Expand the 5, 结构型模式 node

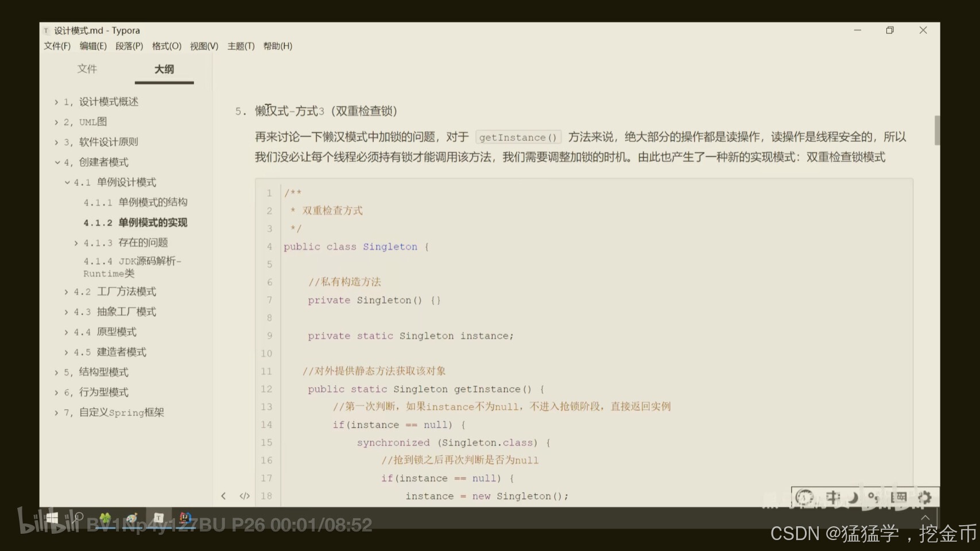point(56,372)
